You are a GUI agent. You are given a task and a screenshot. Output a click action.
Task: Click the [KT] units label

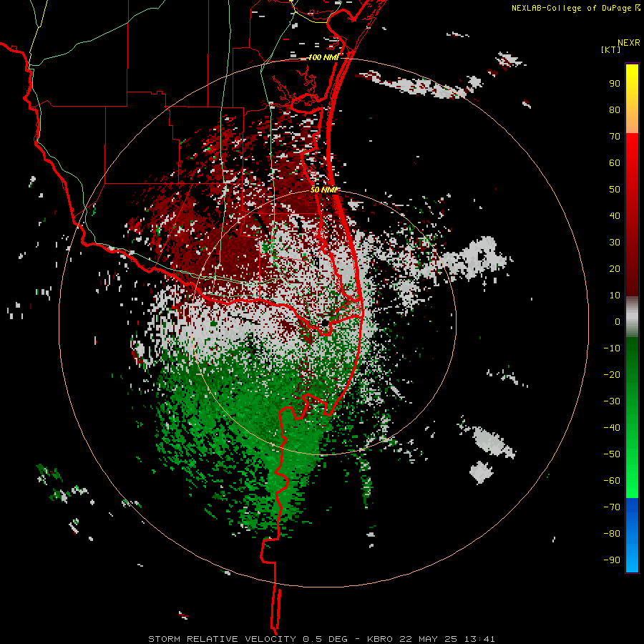[x=611, y=49]
